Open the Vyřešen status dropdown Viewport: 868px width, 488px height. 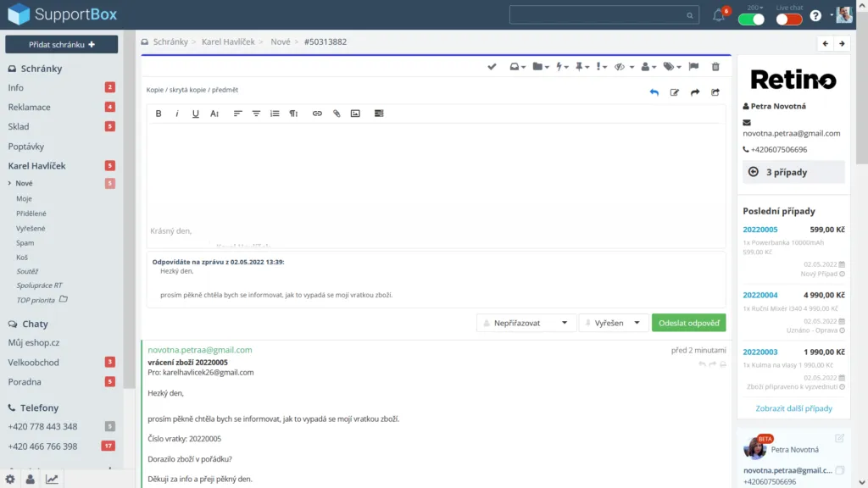coord(613,323)
